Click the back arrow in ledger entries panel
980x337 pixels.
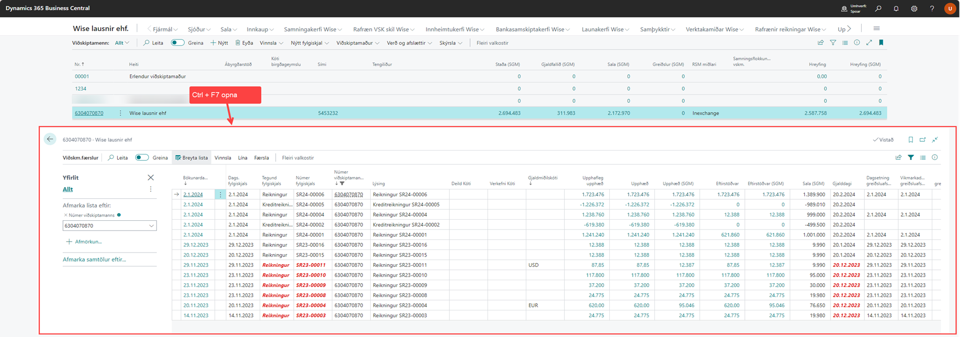click(x=50, y=139)
